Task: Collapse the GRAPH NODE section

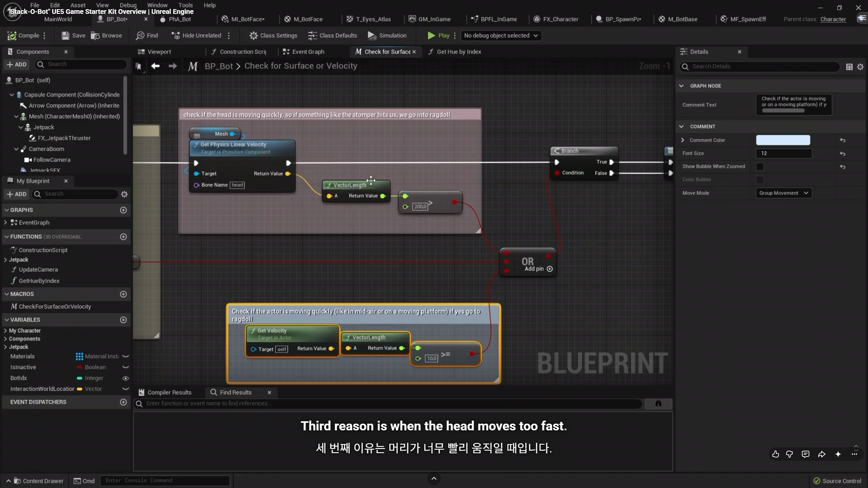Action: (681, 86)
